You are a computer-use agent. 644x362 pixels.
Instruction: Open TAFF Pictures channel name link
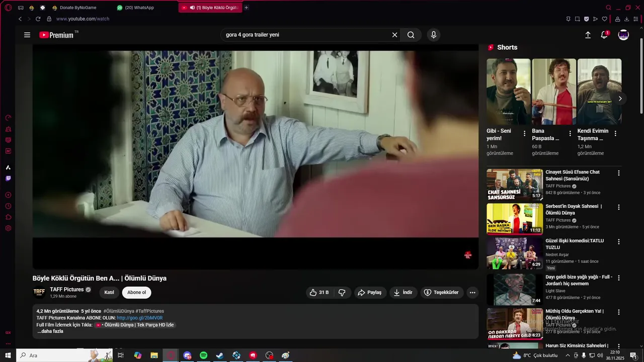pyautogui.click(x=67, y=290)
